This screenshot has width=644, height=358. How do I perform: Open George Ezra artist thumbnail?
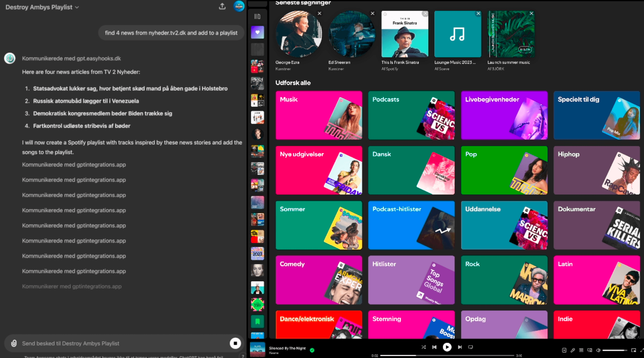pos(299,34)
